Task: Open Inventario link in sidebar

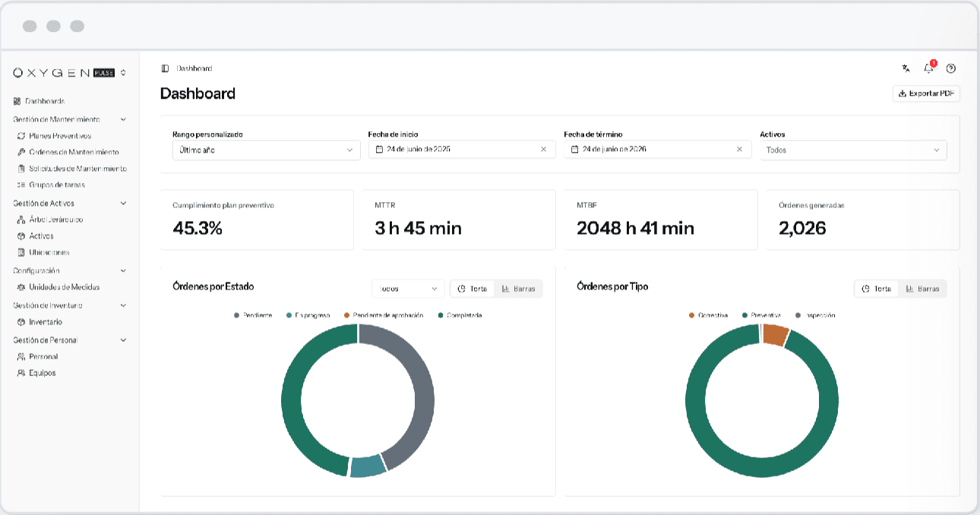Action: pos(46,322)
